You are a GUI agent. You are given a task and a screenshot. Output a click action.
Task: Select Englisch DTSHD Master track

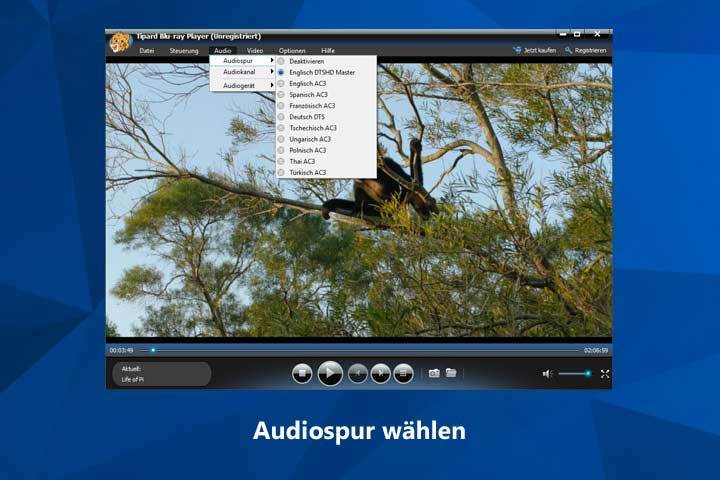click(x=326, y=72)
